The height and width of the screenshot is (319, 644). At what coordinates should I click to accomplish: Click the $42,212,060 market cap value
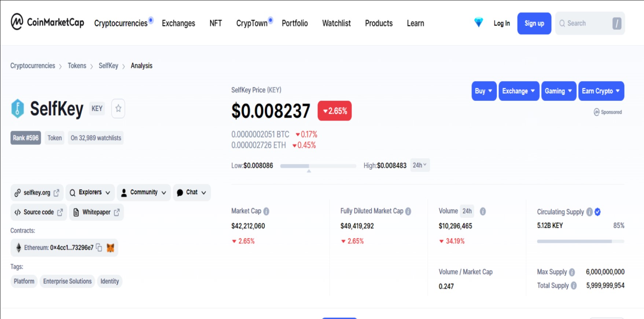coord(248,226)
